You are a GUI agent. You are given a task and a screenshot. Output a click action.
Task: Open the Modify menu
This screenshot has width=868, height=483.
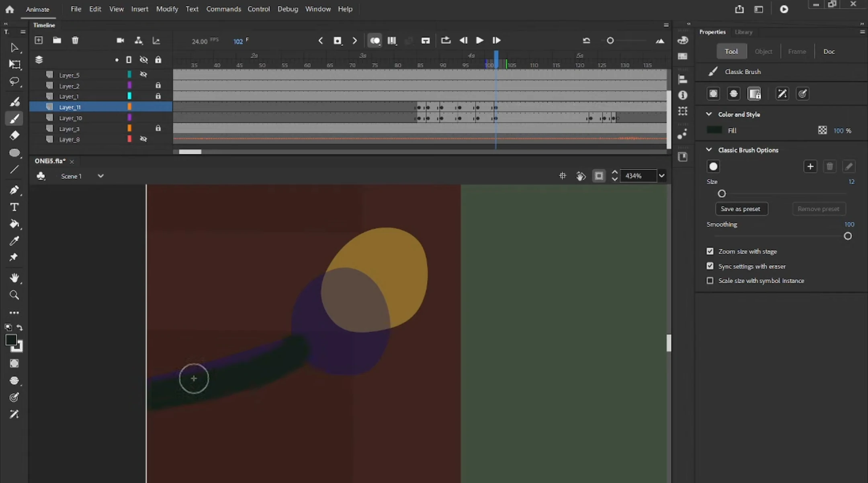(x=167, y=9)
